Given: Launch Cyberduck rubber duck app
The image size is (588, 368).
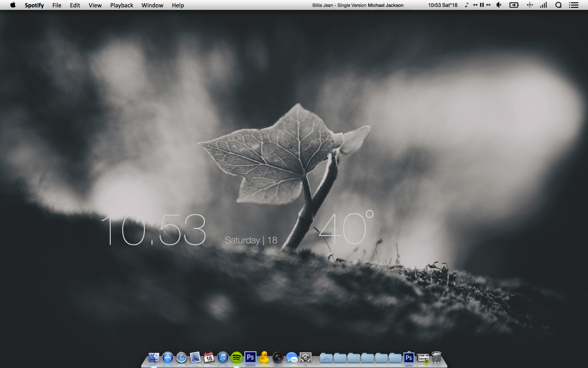Looking at the screenshot, I should click(x=264, y=357).
